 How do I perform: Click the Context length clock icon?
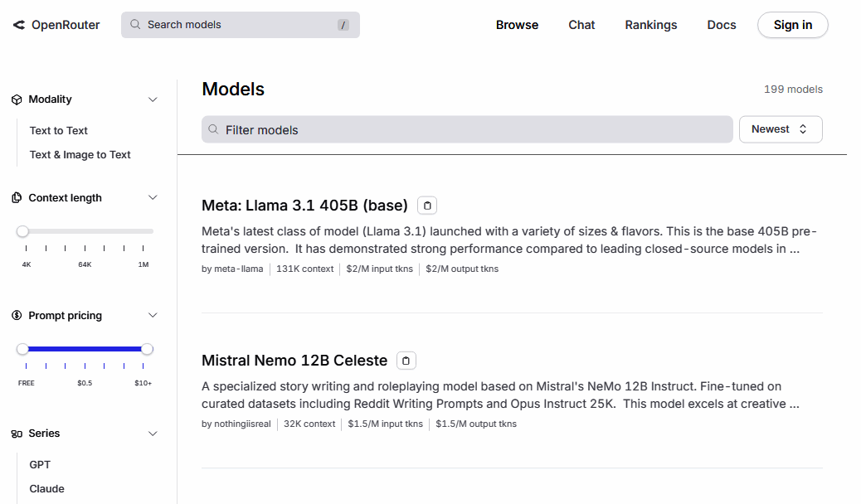[x=17, y=197]
